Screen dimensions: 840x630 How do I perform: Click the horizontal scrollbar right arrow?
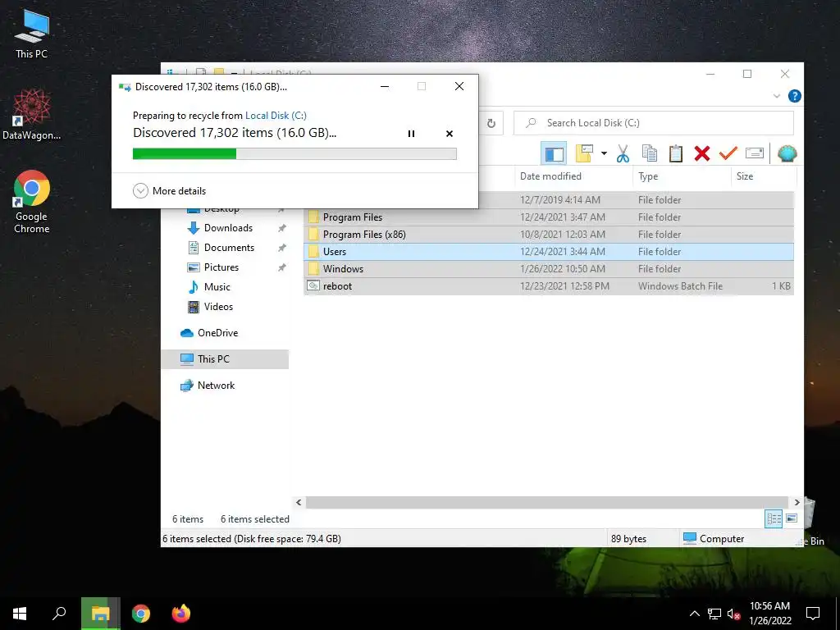(797, 503)
